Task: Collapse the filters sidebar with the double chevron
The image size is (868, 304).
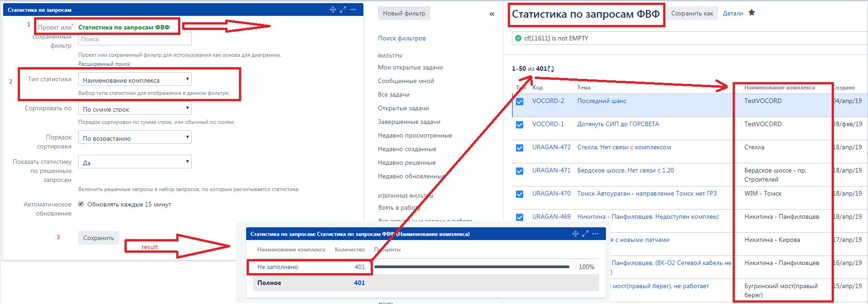Action: (x=492, y=14)
